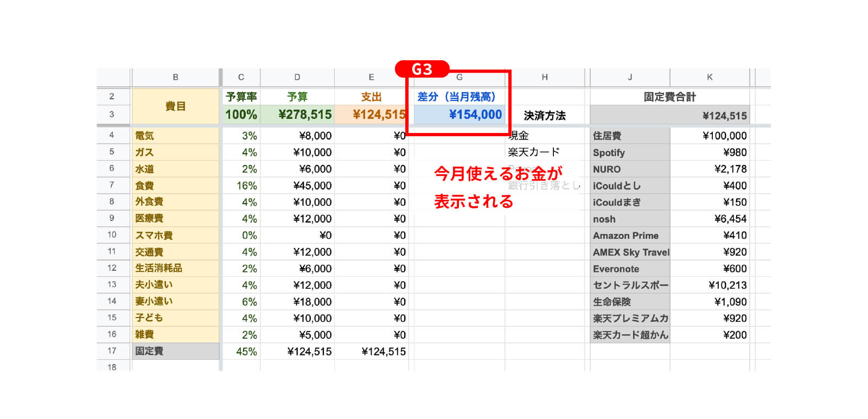The image size is (868, 419).
Task: Click the 予算率 header cell
Action: (x=241, y=97)
